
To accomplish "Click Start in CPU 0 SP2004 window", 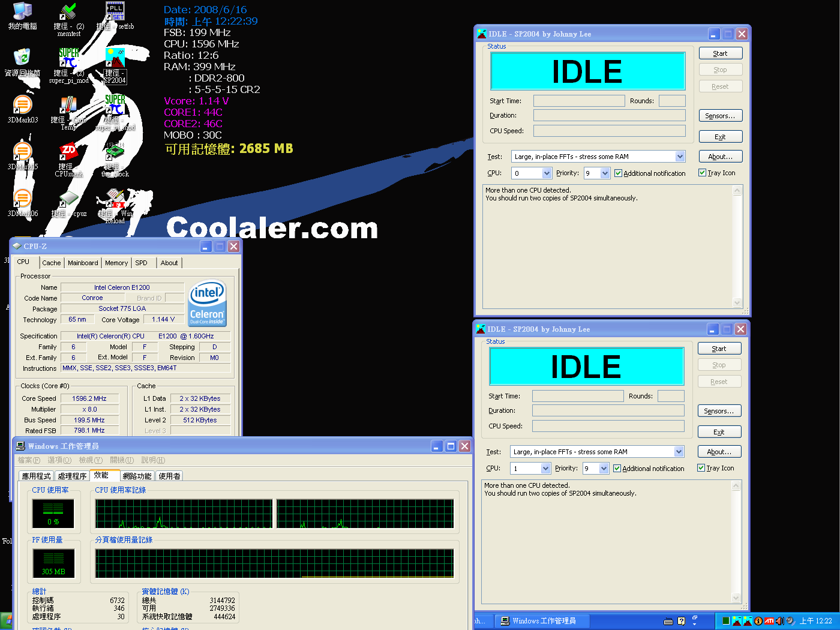I will pyautogui.click(x=721, y=53).
